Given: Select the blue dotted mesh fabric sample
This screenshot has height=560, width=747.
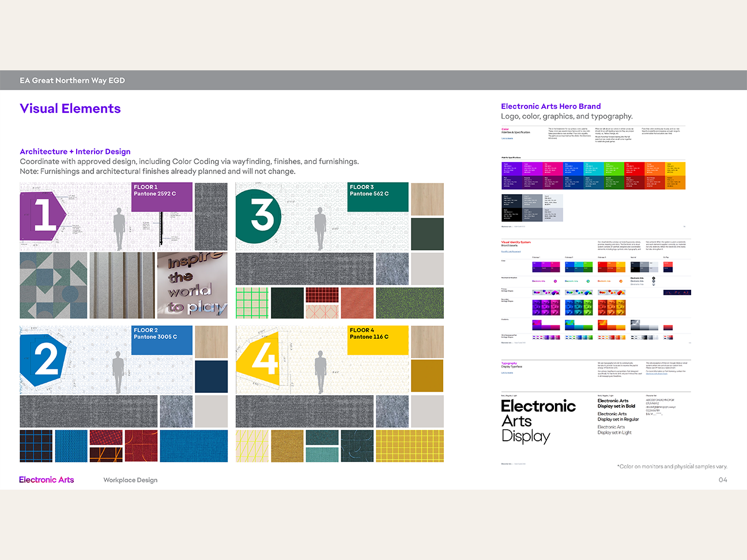Looking at the screenshot, I should pyautogui.click(x=71, y=446).
